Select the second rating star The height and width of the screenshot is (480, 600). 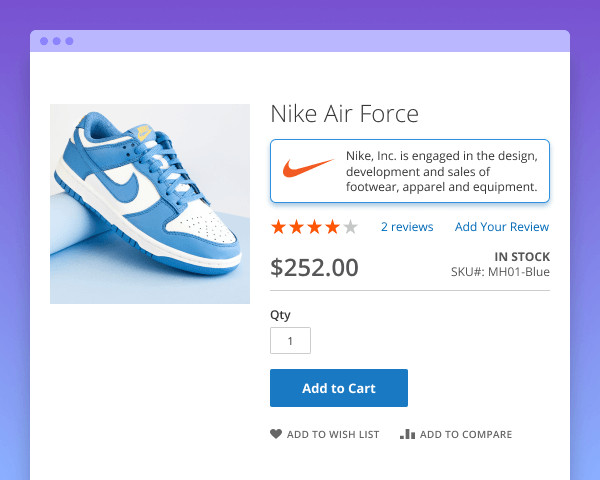tap(297, 227)
